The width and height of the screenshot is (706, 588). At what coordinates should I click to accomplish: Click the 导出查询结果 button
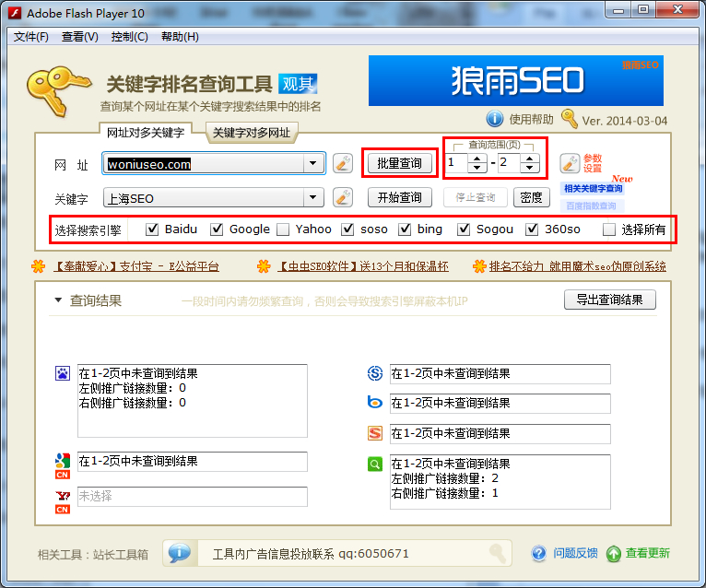tap(609, 300)
